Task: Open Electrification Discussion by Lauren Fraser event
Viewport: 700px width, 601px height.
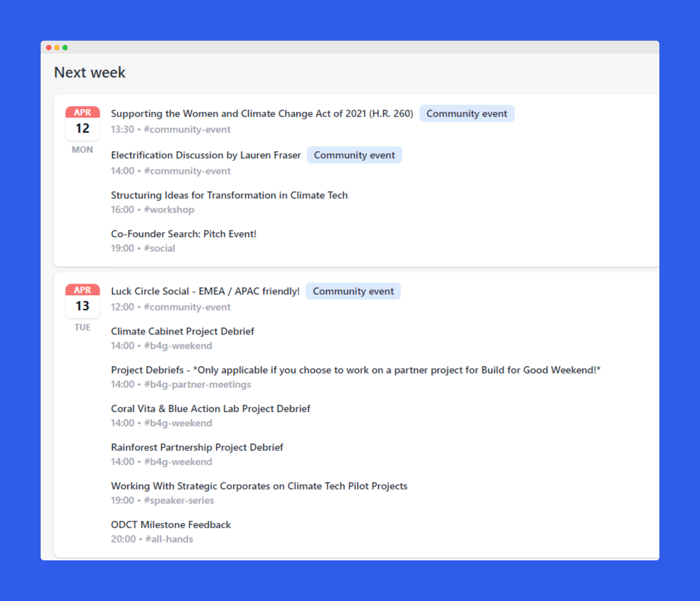Action: tap(206, 155)
